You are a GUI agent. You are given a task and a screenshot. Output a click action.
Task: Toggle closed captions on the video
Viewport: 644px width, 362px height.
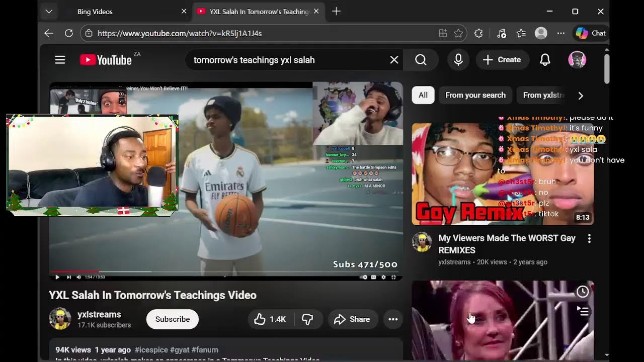374,277
